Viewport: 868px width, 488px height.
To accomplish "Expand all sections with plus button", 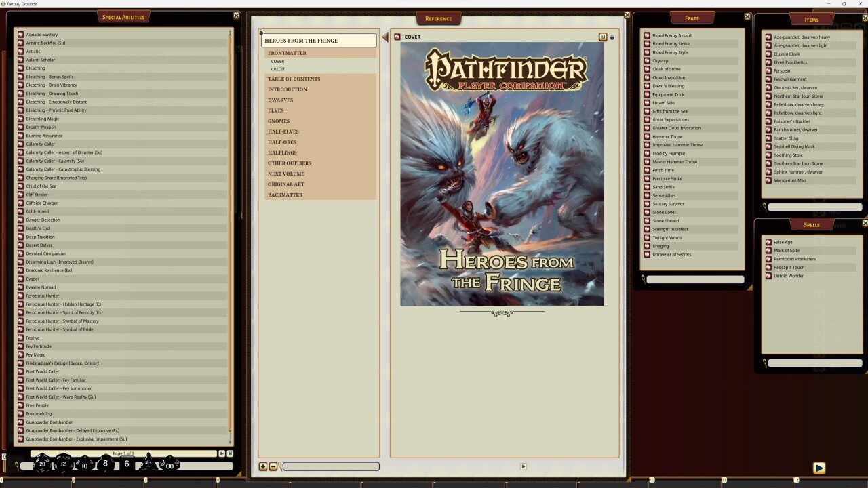I will point(263,466).
